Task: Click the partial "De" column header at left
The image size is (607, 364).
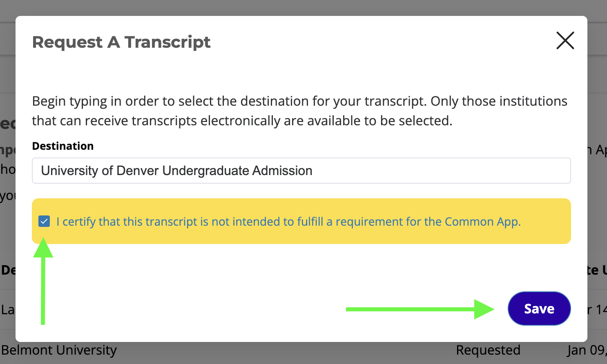Action: (8, 270)
